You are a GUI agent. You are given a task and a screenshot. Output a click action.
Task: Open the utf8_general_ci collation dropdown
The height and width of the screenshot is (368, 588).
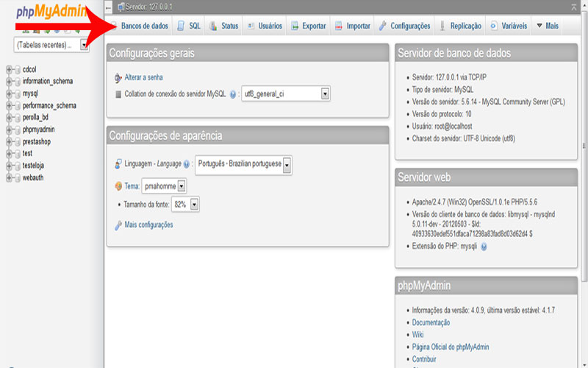coord(286,94)
